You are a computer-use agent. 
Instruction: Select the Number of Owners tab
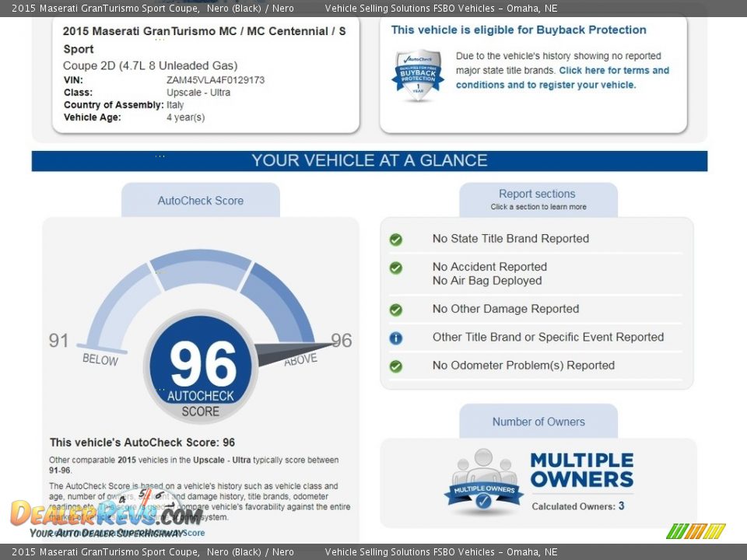tap(538, 422)
